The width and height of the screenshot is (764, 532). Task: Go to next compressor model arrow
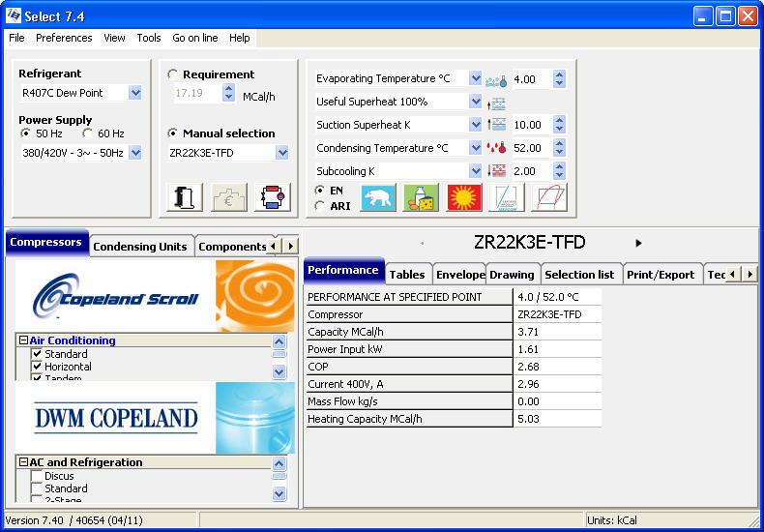point(639,243)
